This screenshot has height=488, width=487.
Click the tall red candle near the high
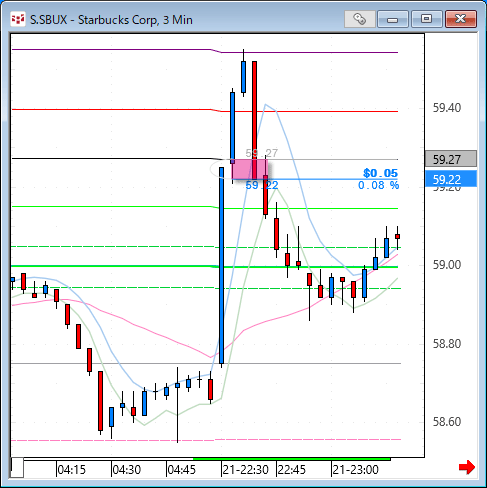254,120
